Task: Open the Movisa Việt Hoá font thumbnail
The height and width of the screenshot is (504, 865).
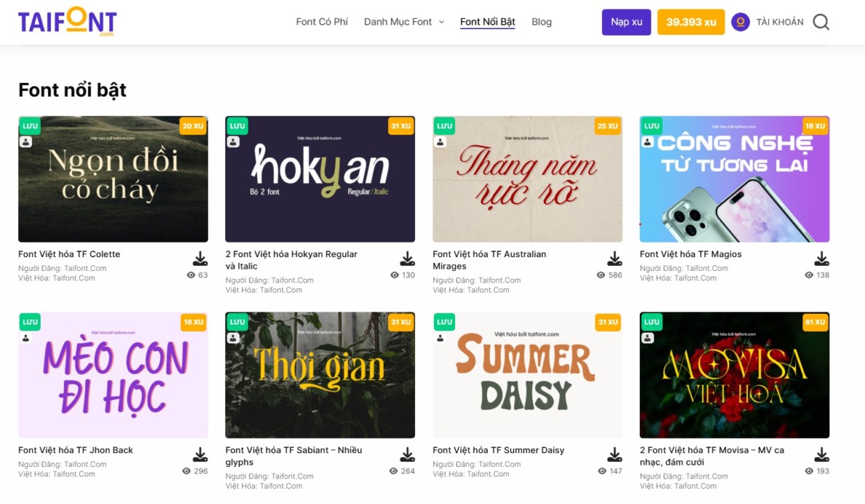Action: (x=734, y=375)
